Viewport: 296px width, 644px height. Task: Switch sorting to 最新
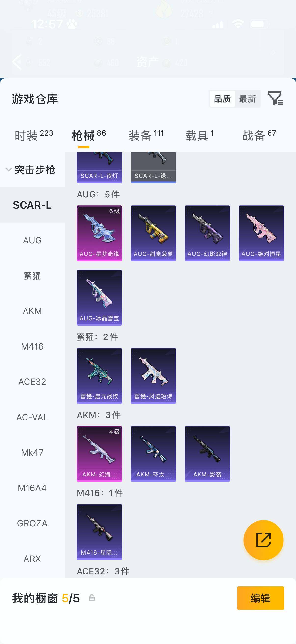(247, 99)
